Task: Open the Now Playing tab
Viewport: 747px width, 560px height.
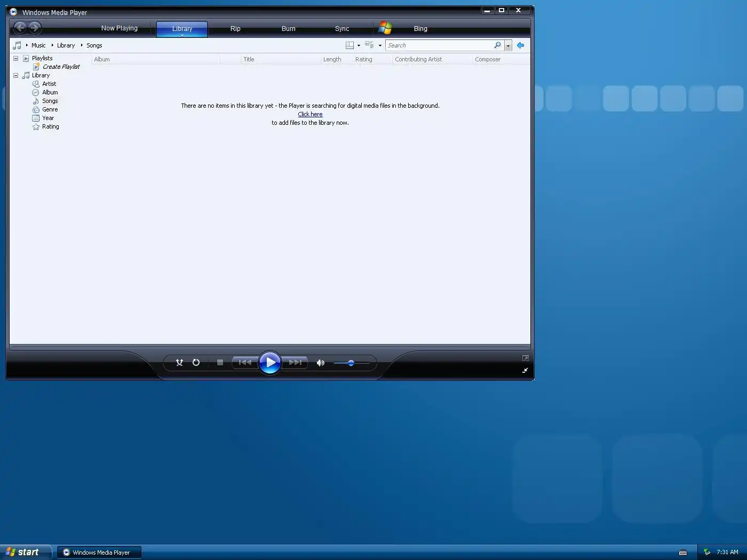Action: tap(120, 28)
